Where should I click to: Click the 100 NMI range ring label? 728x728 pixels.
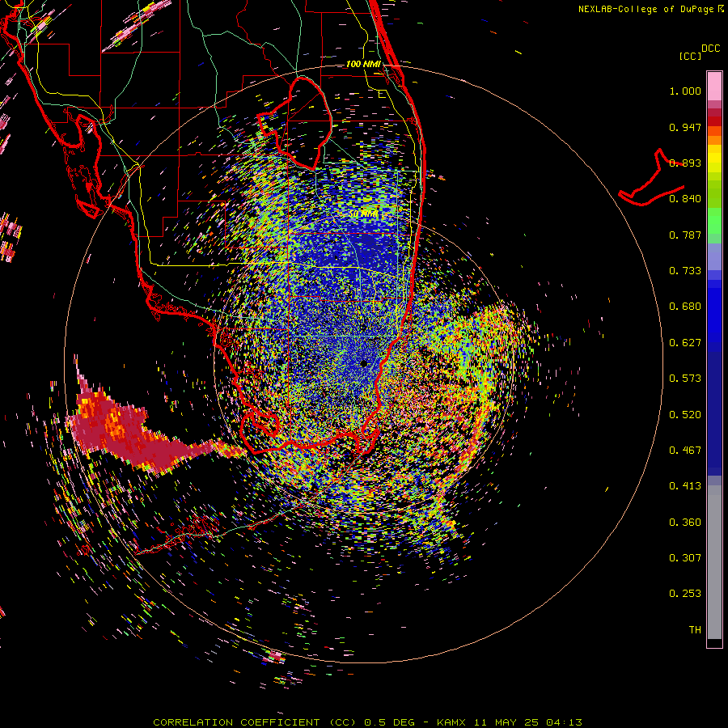(363, 64)
